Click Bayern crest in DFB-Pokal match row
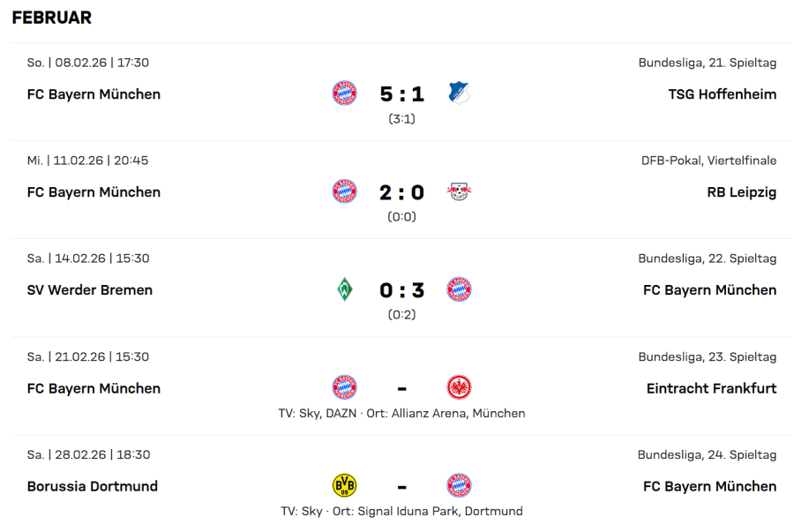 345,191
